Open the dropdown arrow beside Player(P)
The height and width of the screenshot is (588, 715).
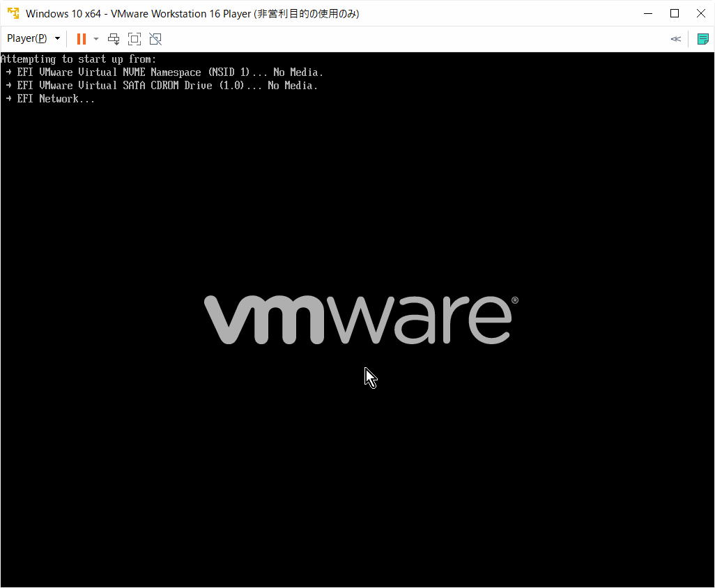(x=57, y=38)
